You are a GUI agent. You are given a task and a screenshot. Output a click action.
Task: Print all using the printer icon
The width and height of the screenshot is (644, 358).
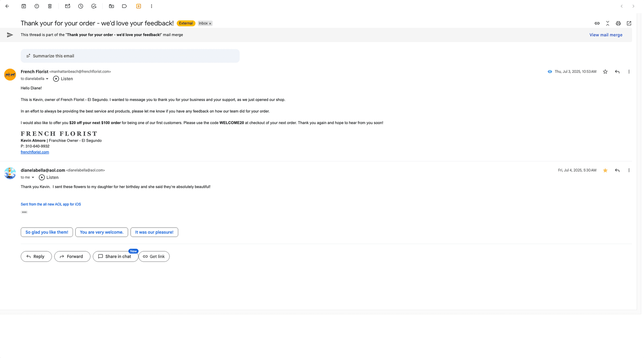618,23
